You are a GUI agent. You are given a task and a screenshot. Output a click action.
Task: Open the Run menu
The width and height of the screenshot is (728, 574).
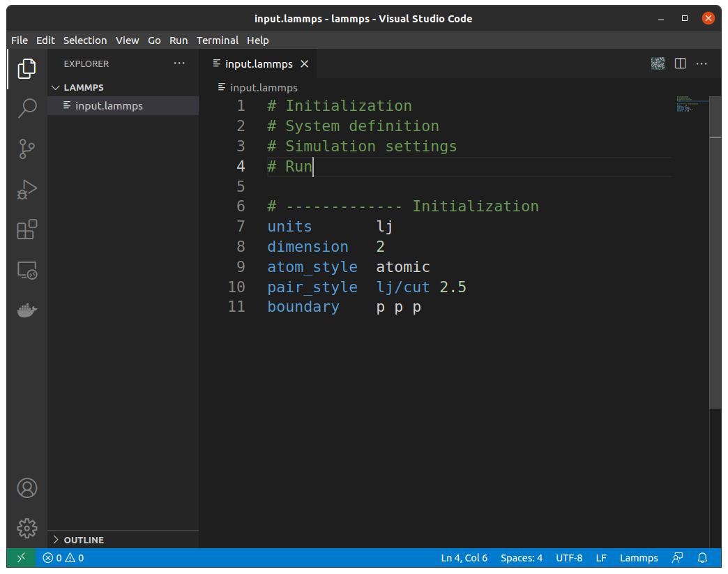[179, 40]
